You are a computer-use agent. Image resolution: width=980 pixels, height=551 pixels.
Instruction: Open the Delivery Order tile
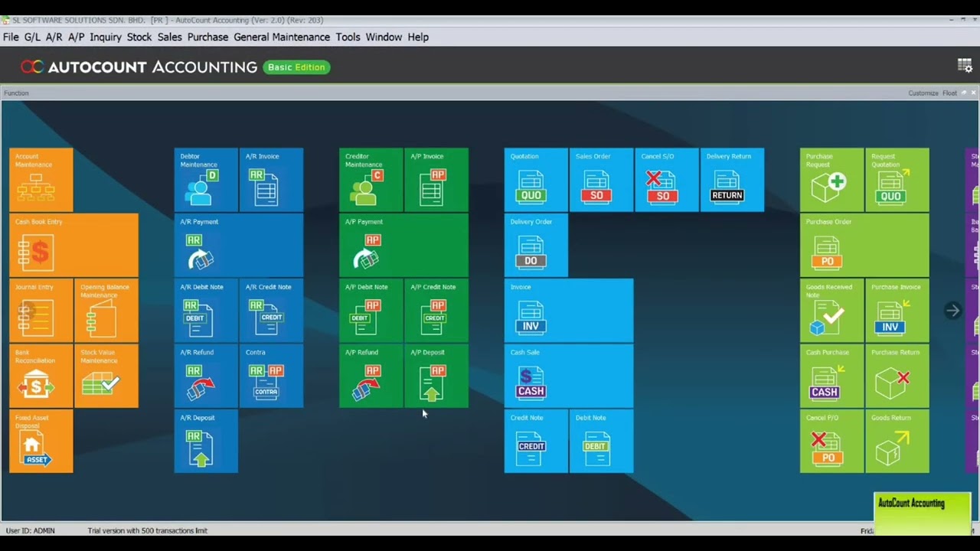(x=536, y=245)
